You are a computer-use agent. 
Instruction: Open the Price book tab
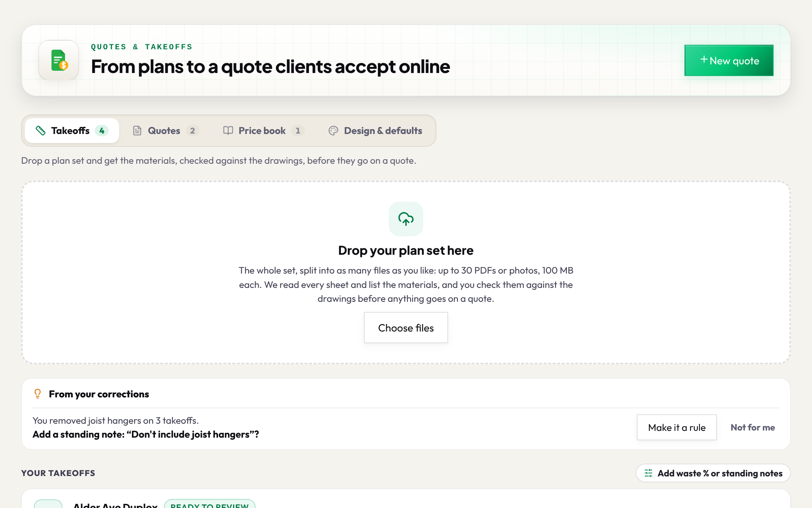(264, 131)
